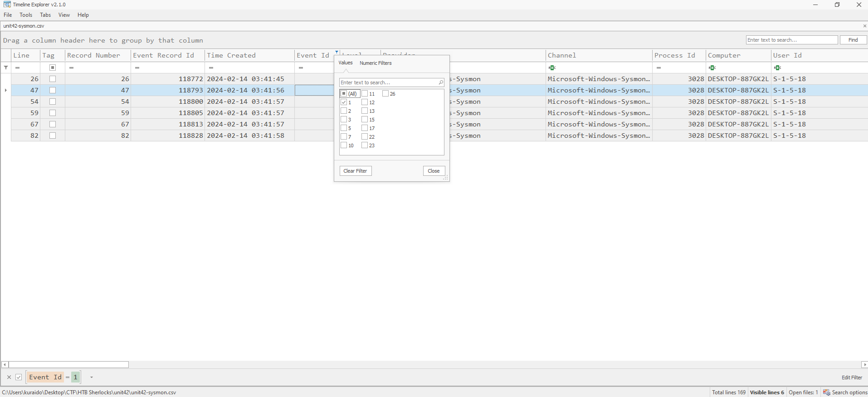Disable the active Event Id filter checkbox

coord(19,377)
